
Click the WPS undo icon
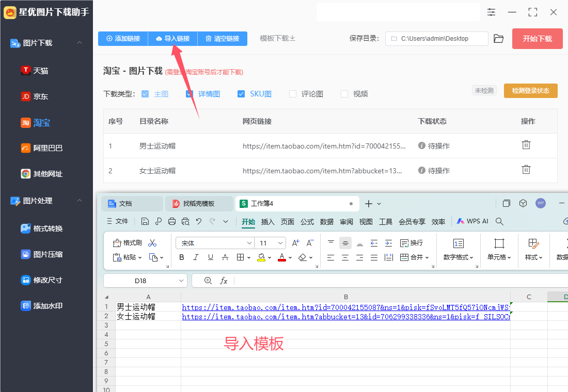point(198,221)
